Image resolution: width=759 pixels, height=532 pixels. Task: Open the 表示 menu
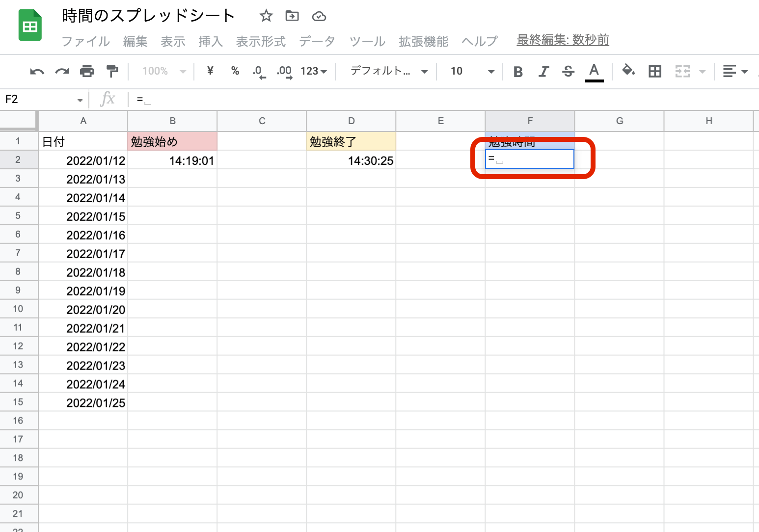point(173,41)
